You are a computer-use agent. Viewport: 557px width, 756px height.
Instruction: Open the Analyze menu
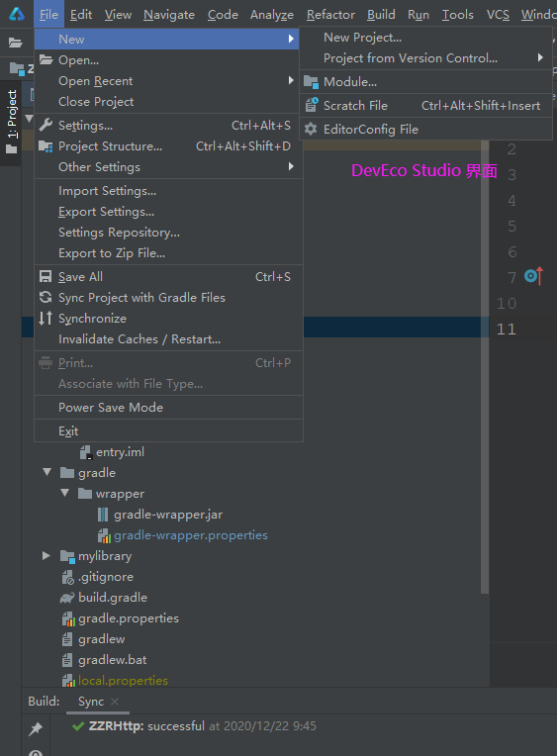point(272,15)
